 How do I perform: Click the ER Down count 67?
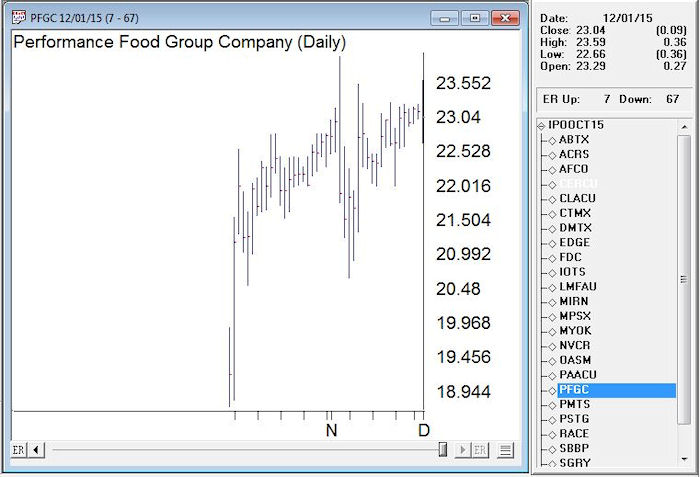672,99
